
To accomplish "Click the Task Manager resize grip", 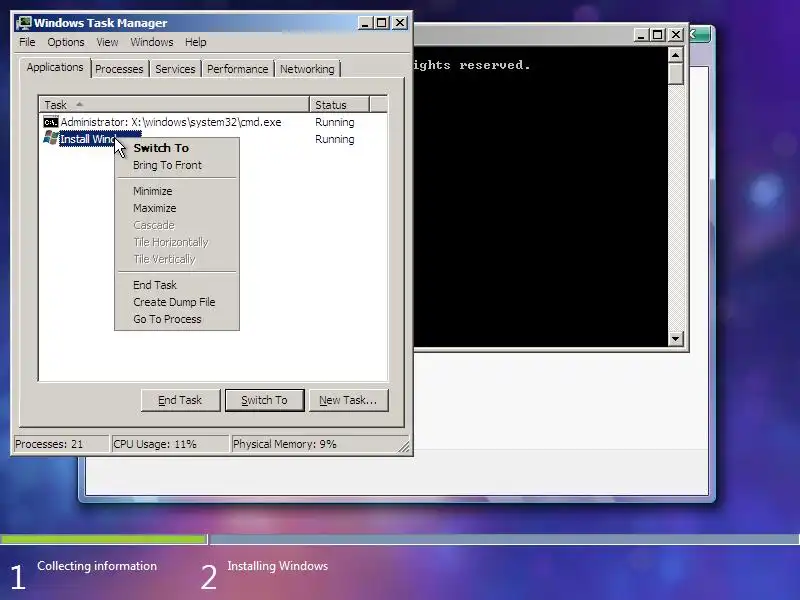I will click(x=404, y=446).
